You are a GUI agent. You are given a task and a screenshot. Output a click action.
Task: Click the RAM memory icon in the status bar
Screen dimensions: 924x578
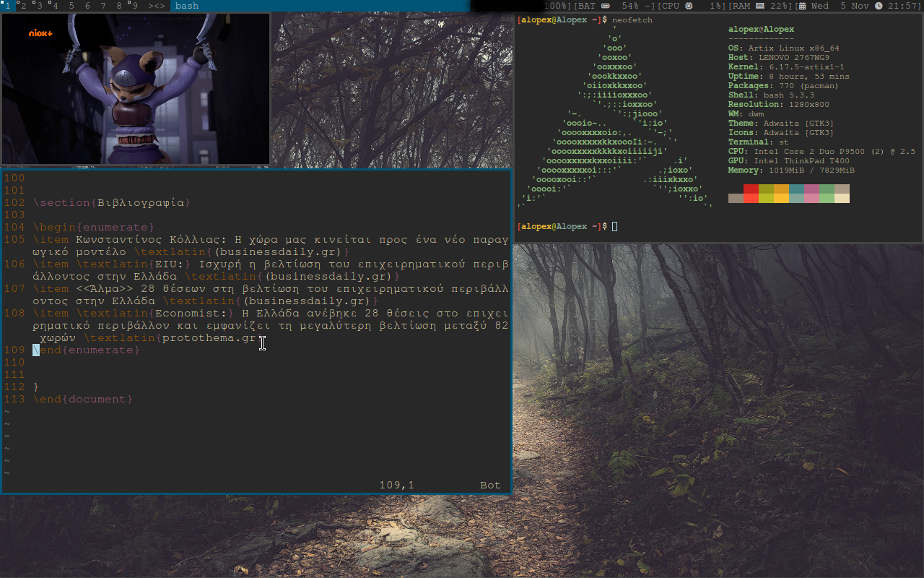tap(760, 6)
